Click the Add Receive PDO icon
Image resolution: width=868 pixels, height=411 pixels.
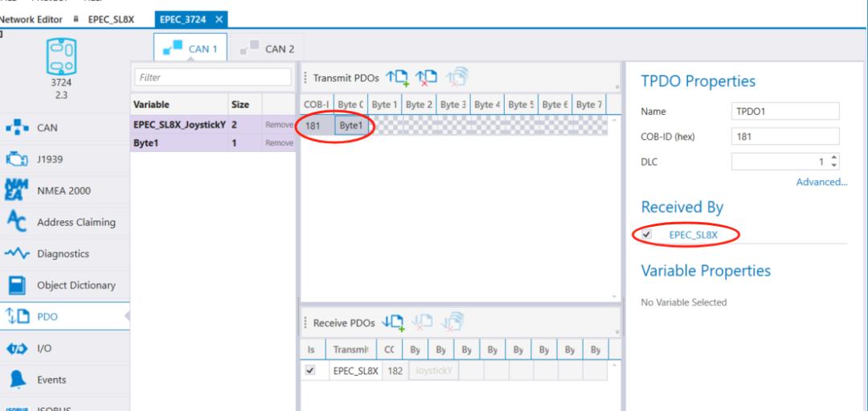(x=393, y=322)
